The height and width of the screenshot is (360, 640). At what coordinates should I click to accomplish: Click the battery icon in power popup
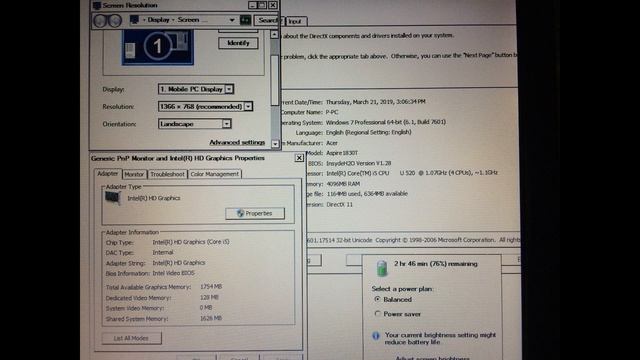[x=382, y=268]
